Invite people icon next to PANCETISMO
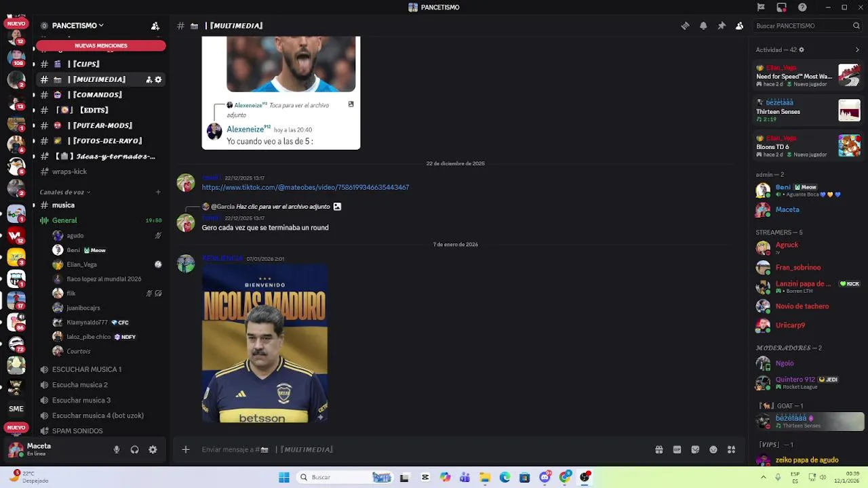 click(x=155, y=26)
